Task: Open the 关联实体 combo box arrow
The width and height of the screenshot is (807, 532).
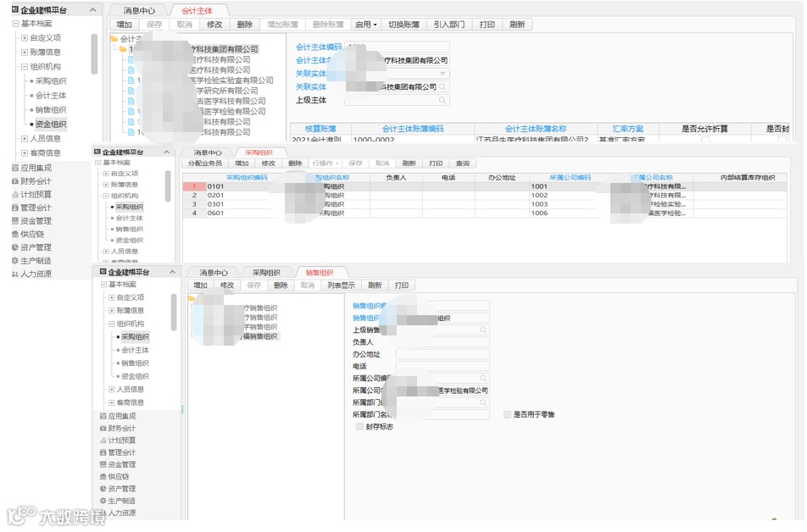Action: point(442,74)
